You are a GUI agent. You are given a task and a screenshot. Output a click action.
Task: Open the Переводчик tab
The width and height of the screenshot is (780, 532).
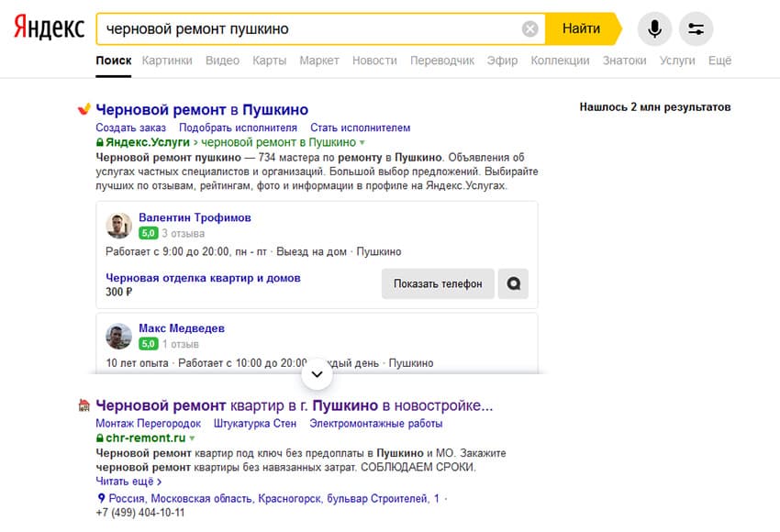click(441, 61)
